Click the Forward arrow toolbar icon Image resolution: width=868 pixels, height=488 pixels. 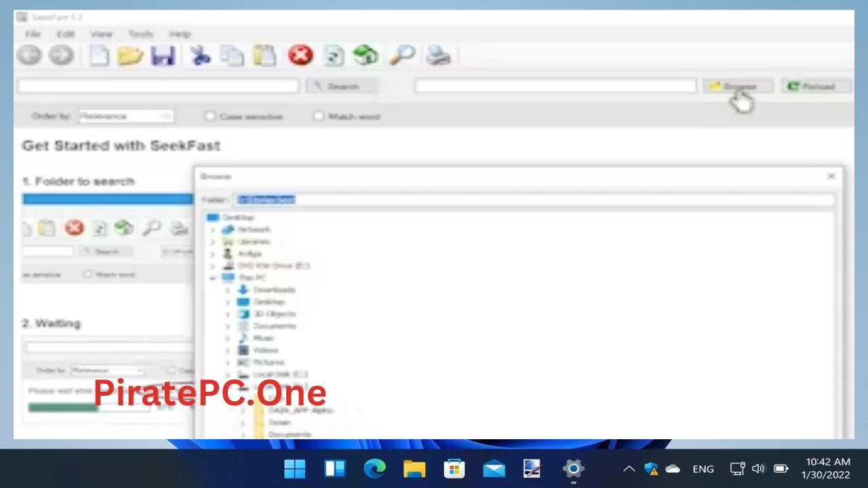point(61,56)
